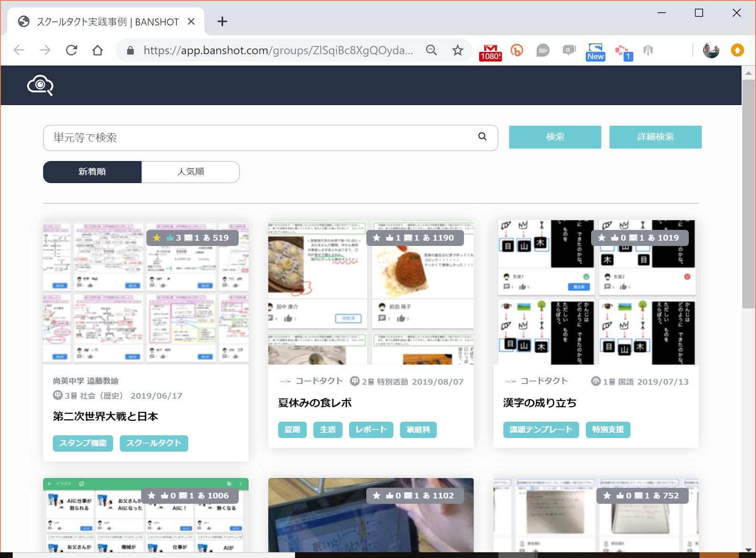Click the date text 2019/06/17
The width and height of the screenshot is (756, 558).
tap(156, 396)
